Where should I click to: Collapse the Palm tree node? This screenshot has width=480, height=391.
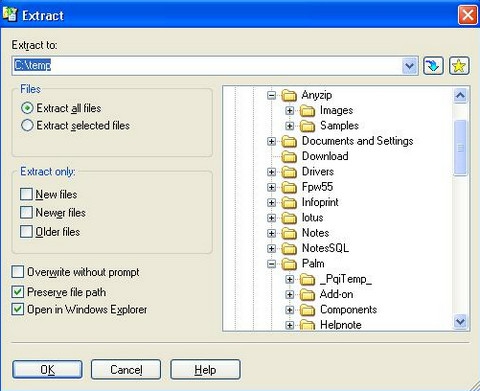[272, 264]
